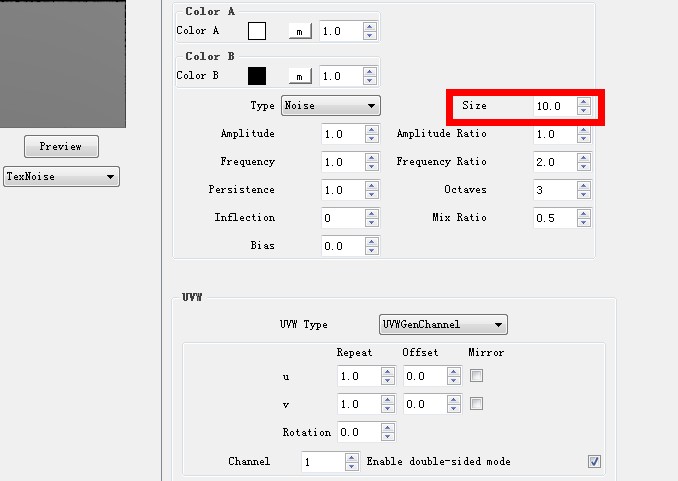The image size is (678, 481).
Task: Click the Preview button
Action: [61, 146]
